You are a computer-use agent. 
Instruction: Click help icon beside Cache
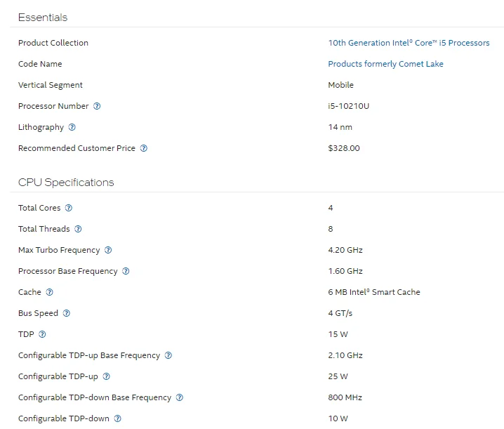(49, 292)
